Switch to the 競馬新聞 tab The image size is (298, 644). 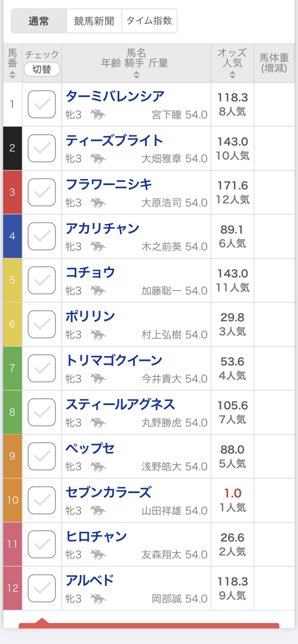pyautogui.click(x=94, y=21)
